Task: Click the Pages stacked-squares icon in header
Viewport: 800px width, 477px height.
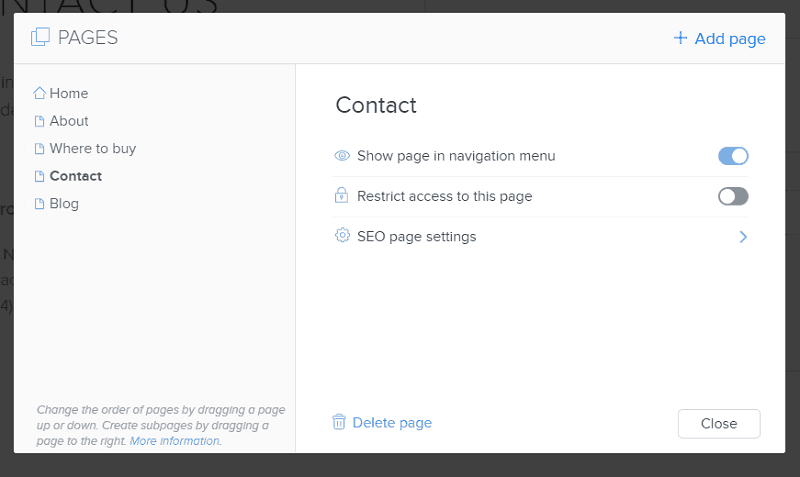Action: [40, 37]
